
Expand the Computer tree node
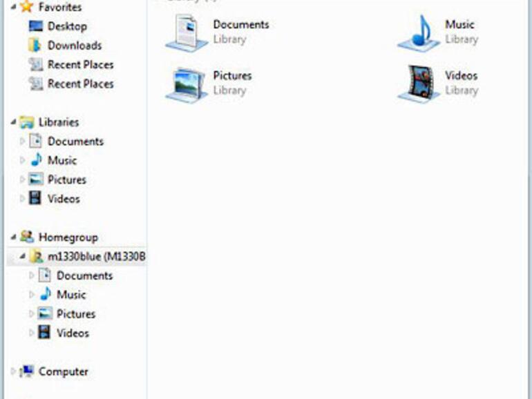pyautogui.click(x=13, y=371)
